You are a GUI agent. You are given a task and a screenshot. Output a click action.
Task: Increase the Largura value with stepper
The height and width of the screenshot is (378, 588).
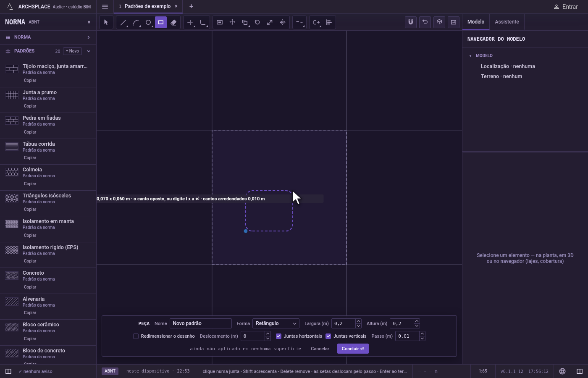coord(358,321)
